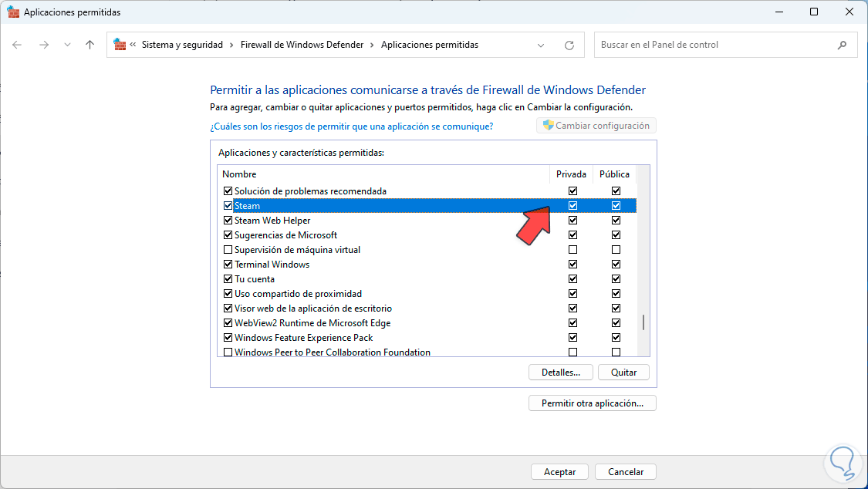868x489 pixels.
Task: Enable Windows Peer to Peer Collaboration Foundation checkbox
Action: coord(228,352)
